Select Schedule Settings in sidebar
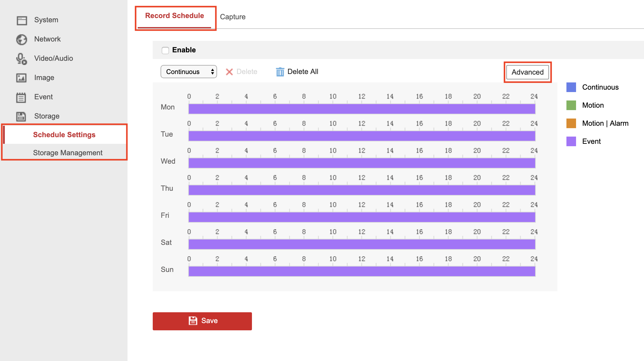644x361 pixels. (64, 135)
